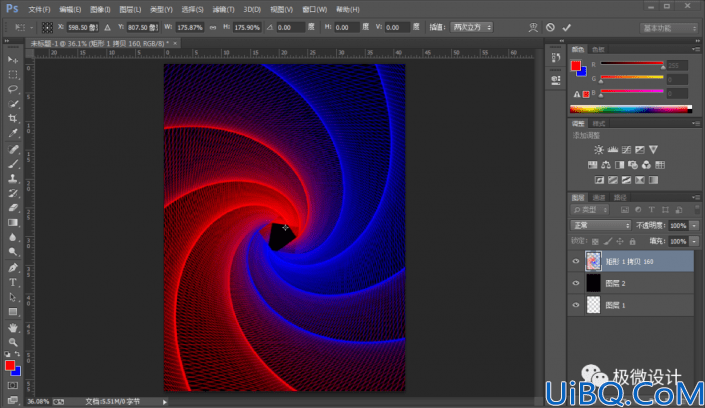Add a Channel Mixer adjustment icon
The height and width of the screenshot is (408, 705).
tap(647, 165)
